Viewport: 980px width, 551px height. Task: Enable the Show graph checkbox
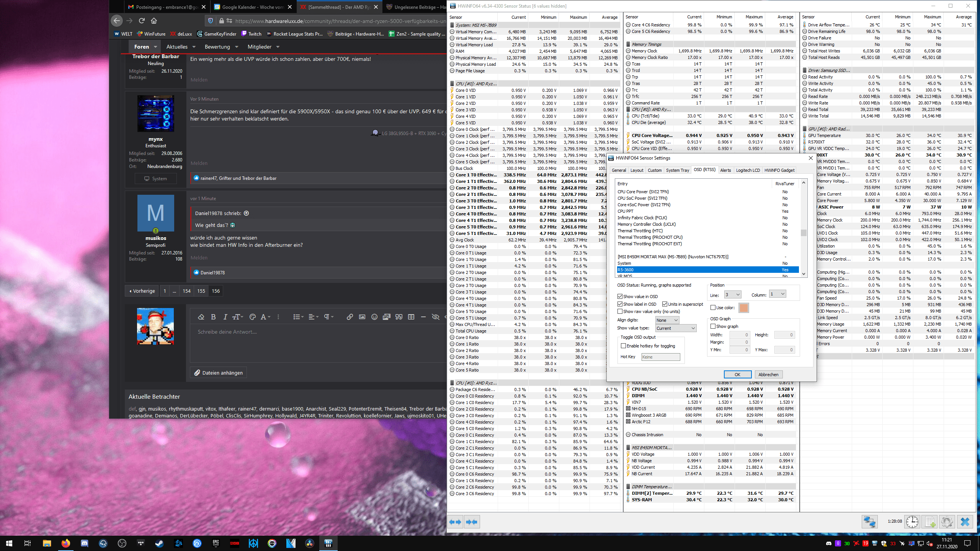[713, 326]
